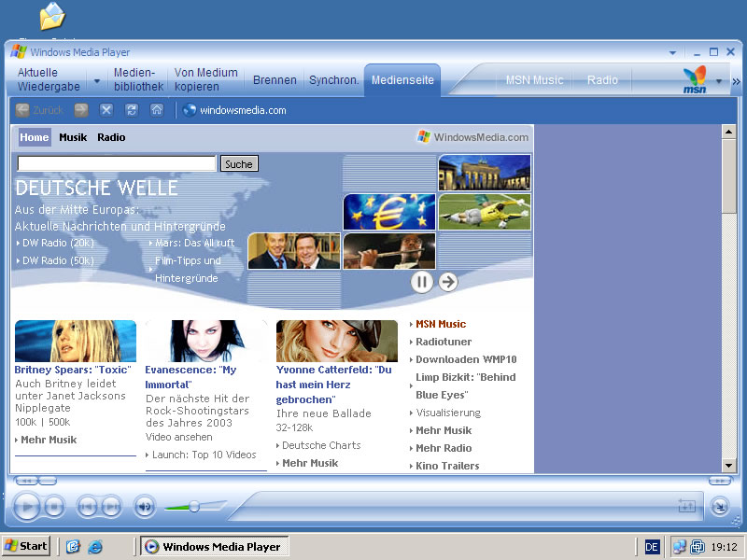The image size is (747, 560).
Task: Click into the search text field
Action: [x=117, y=164]
